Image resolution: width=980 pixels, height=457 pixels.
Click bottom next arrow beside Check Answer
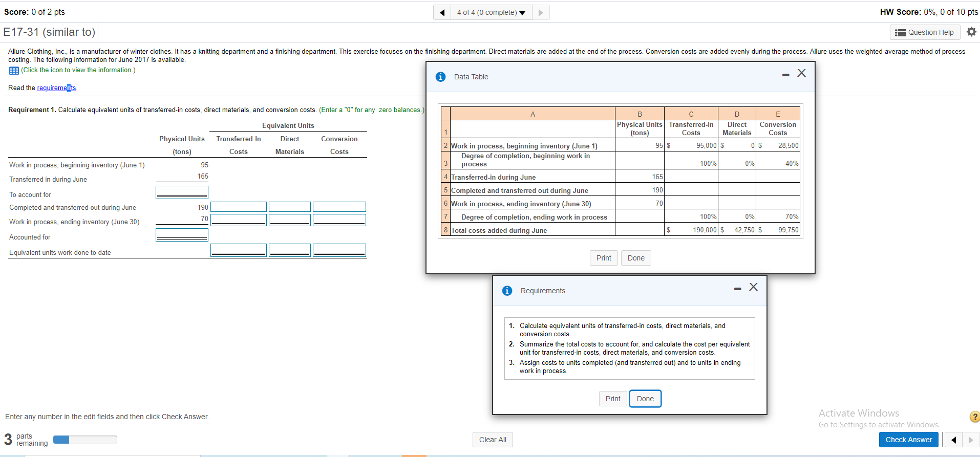tap(971, 440)
